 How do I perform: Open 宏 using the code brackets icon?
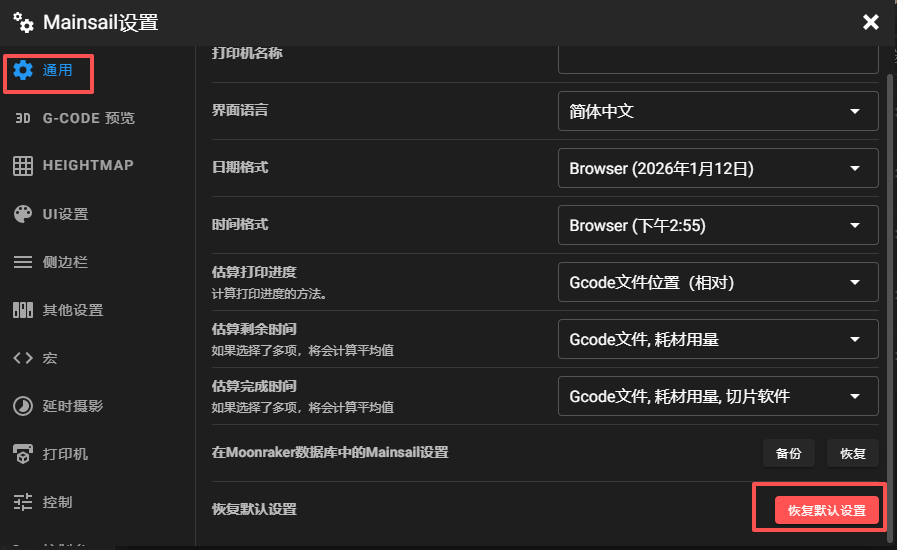click(x=23, y=358)
